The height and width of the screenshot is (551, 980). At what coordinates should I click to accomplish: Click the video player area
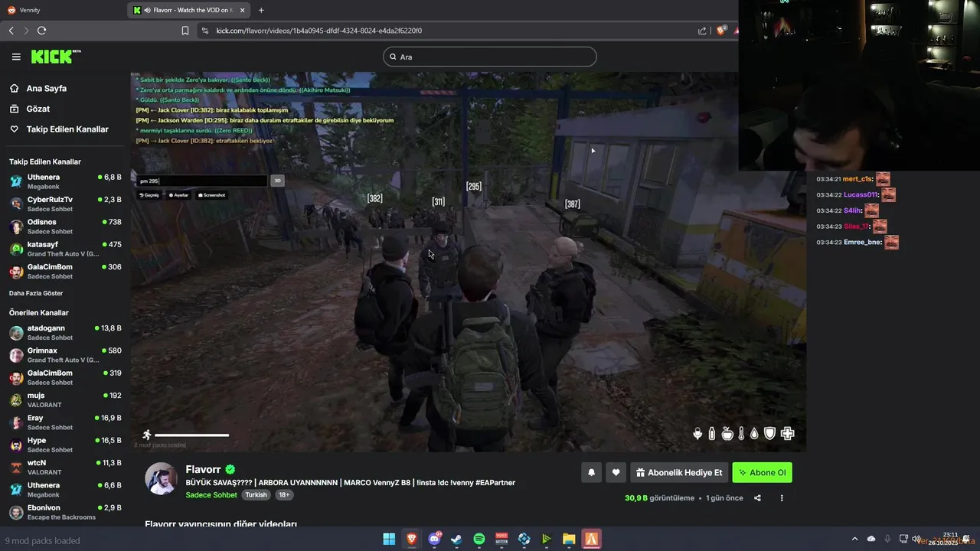468,262
